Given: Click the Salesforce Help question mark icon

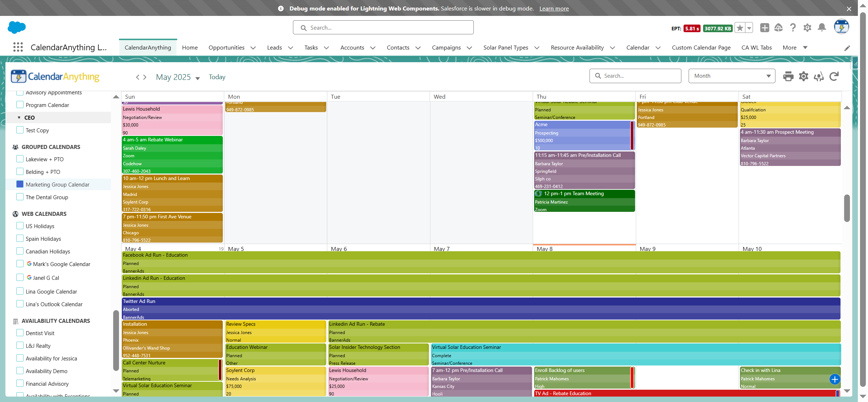Looking at the screenshot, I should [793, 28].
